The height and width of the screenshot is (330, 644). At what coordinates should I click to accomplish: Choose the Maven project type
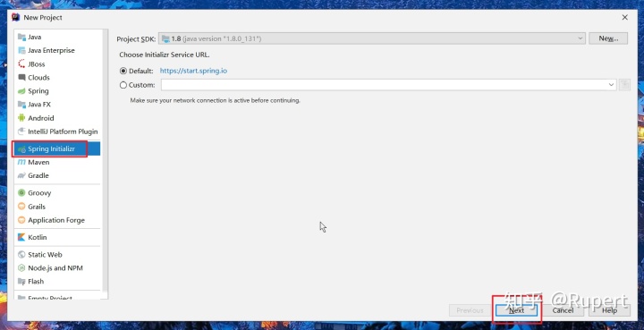(57, 163)
